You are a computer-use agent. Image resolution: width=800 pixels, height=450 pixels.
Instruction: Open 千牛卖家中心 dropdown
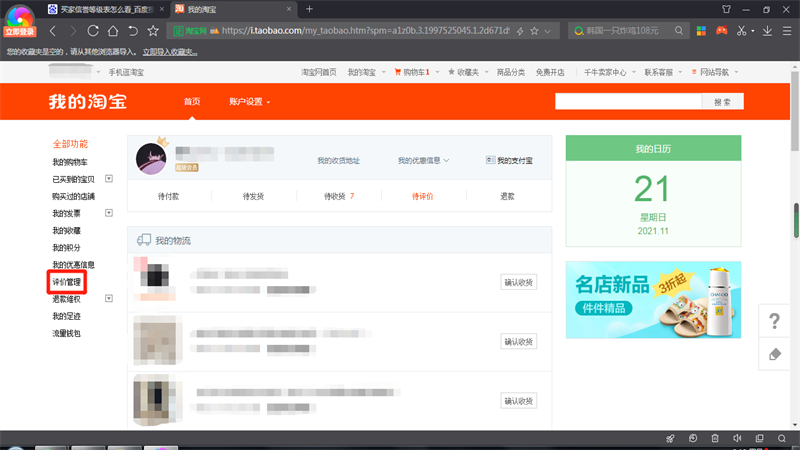(610, 72)
